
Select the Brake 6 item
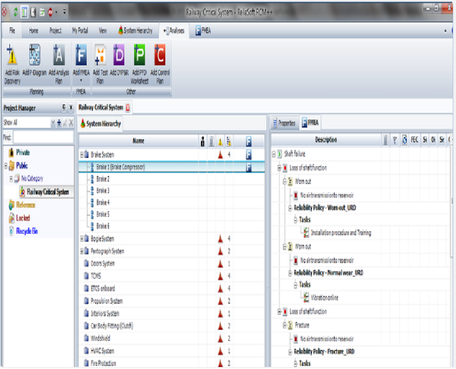[103, 226]
